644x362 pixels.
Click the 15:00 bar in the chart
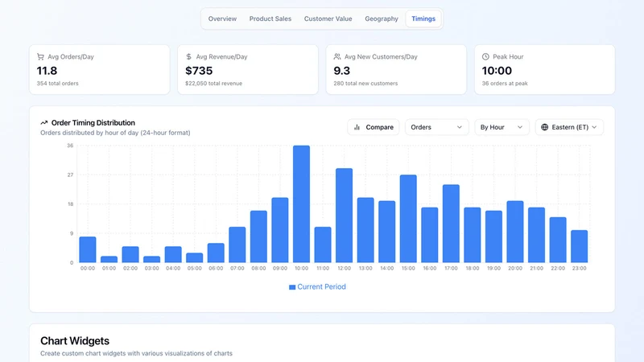click(x=408, y=219)
